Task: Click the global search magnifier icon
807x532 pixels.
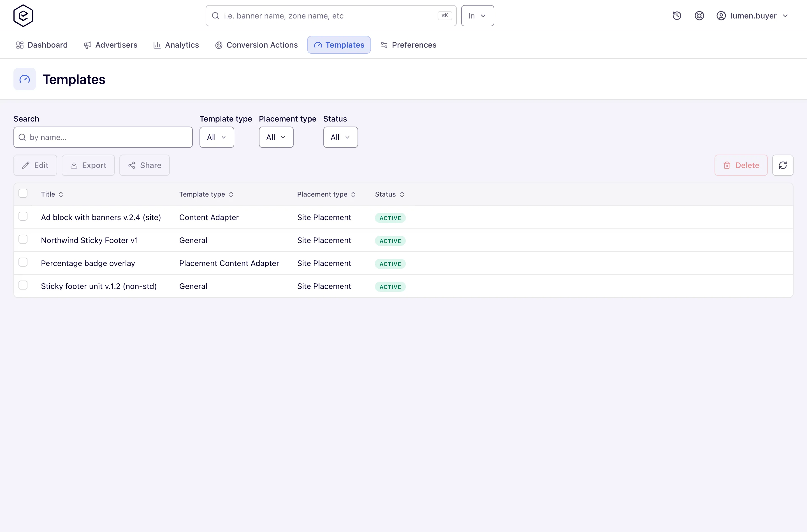Action: [x=215, y=16]
